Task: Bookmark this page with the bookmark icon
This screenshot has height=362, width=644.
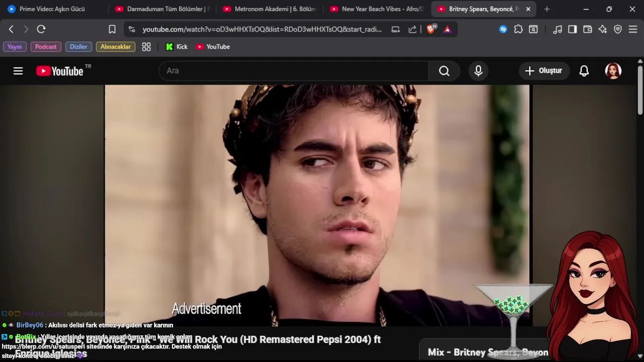Action: (112, 29)
